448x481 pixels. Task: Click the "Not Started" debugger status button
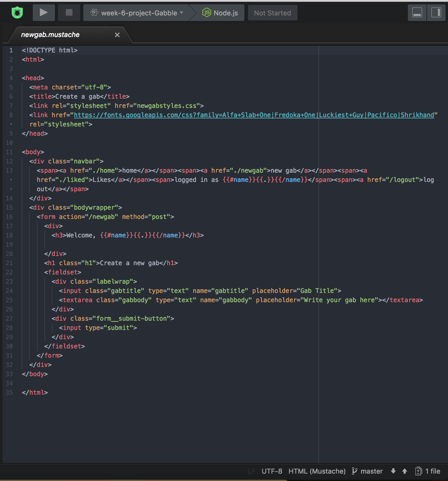[272, 13]
